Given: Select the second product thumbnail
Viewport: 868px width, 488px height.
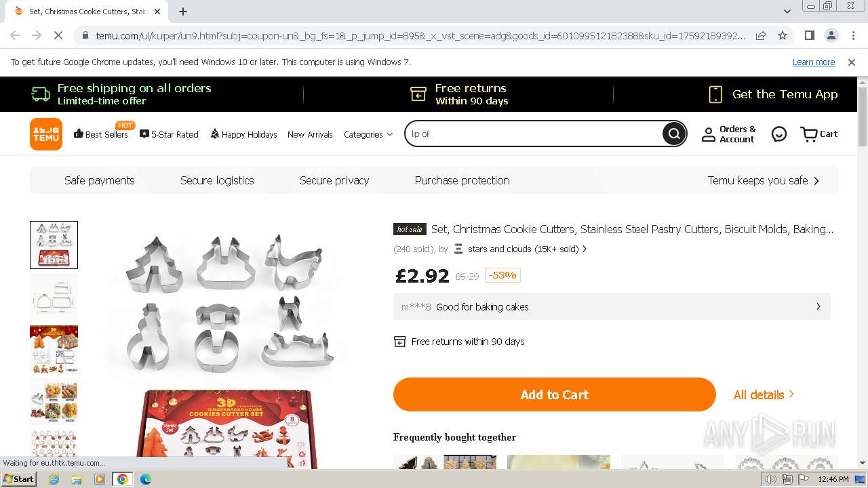Looking at the screenshot, I should pyautogui.click(x=54, y=298).
